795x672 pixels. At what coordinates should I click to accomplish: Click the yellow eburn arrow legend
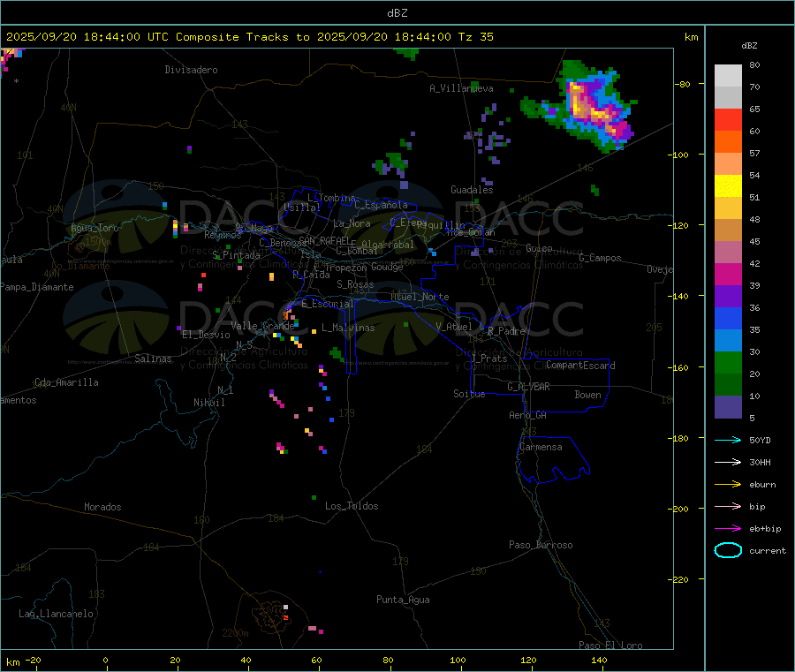pyautogui.click(x=728, y=485)
